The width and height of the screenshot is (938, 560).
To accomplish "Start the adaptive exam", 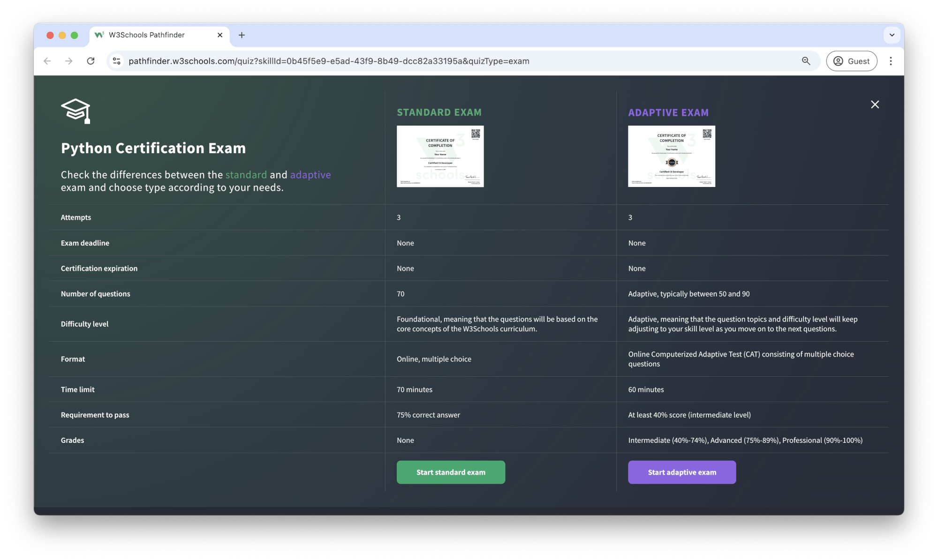I will [681, 472].
